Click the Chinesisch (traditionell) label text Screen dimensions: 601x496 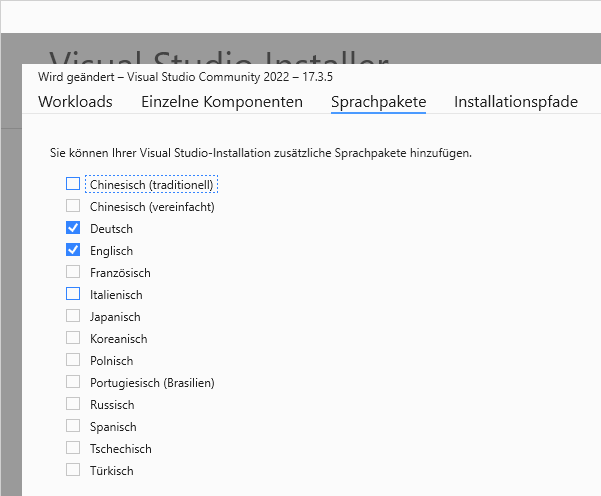[151, 185]
